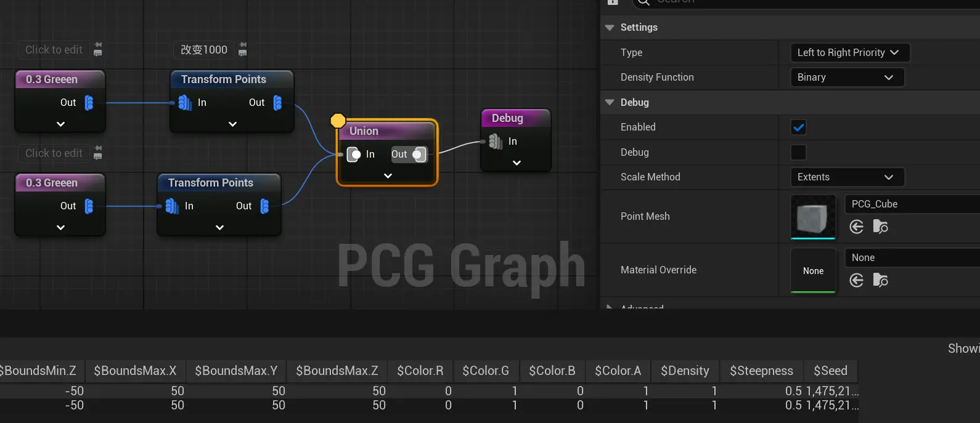Viewport: 980px width, 423px height.
Task: Click the $Color.R column header
Action: coord(420,371)
